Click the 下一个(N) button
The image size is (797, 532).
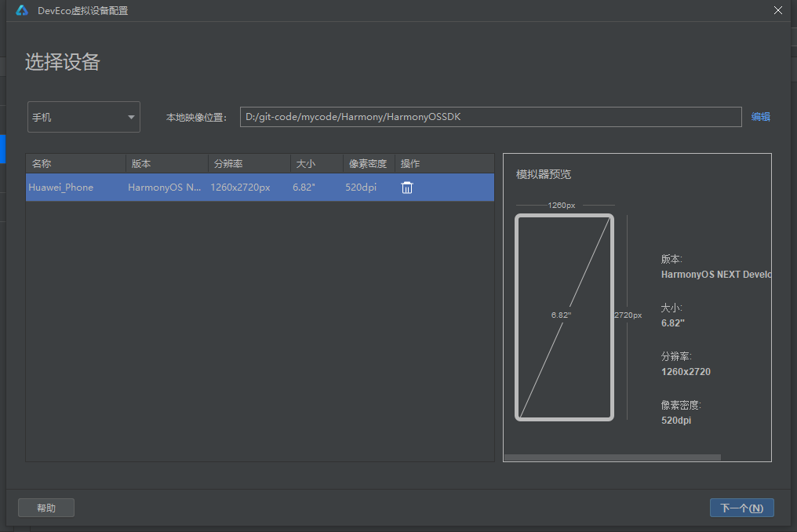(741, 508)
